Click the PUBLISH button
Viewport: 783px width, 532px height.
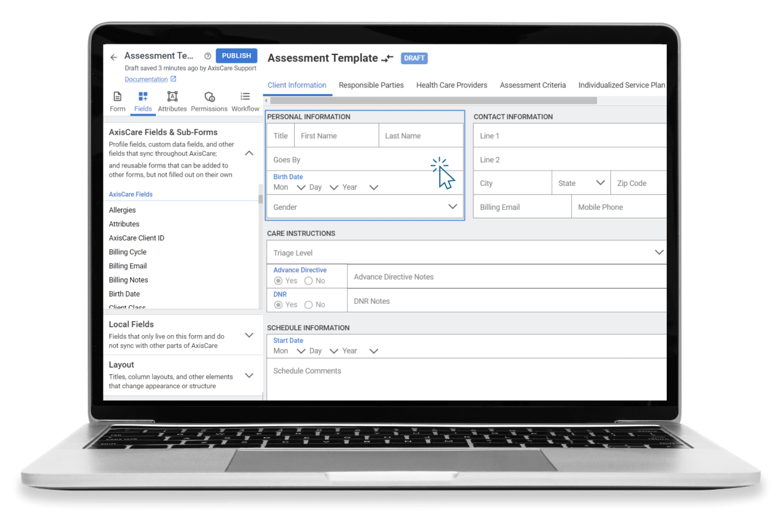pos(236,55)
